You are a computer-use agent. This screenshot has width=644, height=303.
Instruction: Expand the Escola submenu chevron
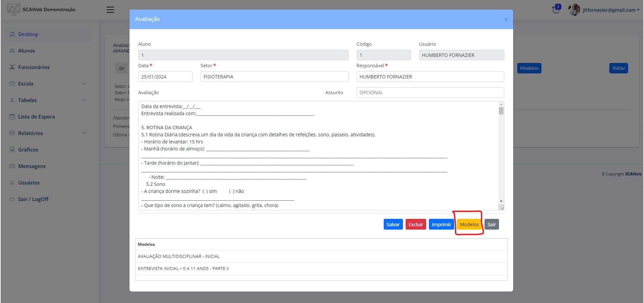point(84,83)
